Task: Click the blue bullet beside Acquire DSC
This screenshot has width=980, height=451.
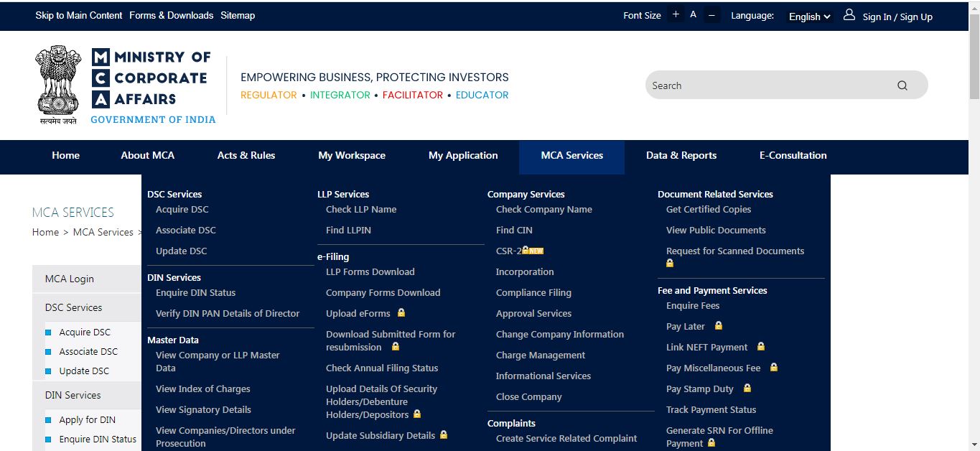Action: pyautogui.click(x=48, y=333)
